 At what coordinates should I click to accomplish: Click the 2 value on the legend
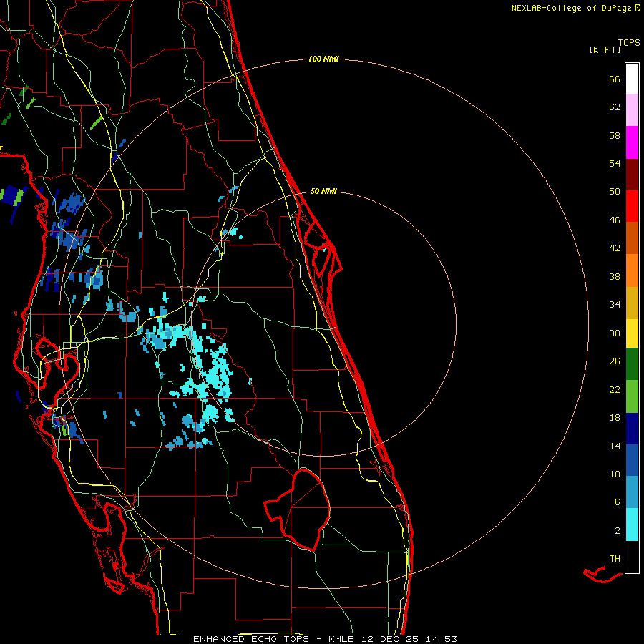click(x=618, y=531)
